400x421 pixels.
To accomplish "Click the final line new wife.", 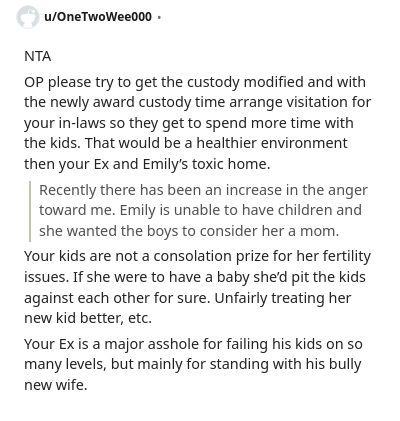I will pos(56,385).
